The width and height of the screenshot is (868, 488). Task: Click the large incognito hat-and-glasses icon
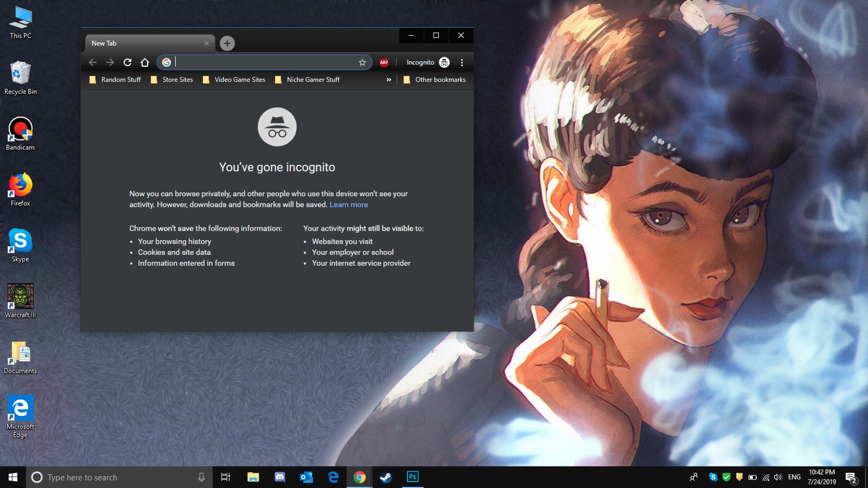[277, 127]
